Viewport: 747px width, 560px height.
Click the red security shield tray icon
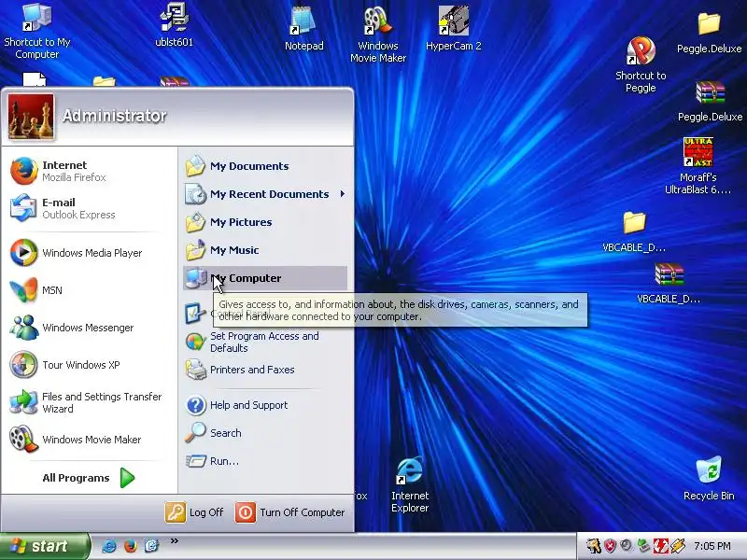pyautogui.click(x=610, y=546)
